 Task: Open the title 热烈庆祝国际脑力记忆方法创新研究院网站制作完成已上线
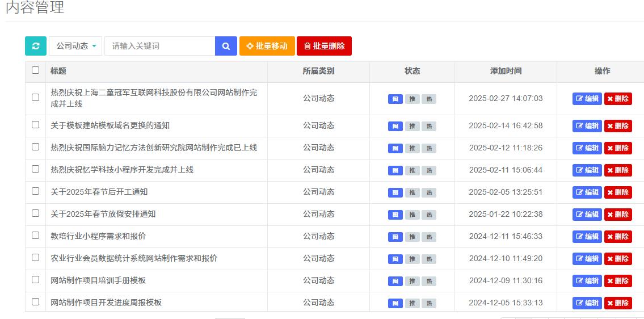[x=154, y=148]
